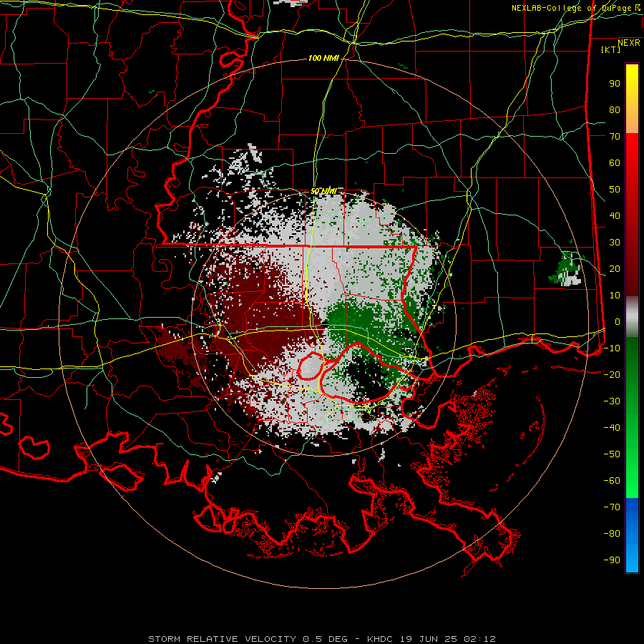Click the -10 value on velocity scale
Image resolution: width=644 pixels, height=644 pixels.
(x=612, y=348)
